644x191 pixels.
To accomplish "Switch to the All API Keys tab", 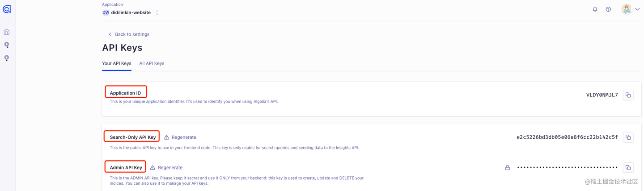I will [152, 63].
